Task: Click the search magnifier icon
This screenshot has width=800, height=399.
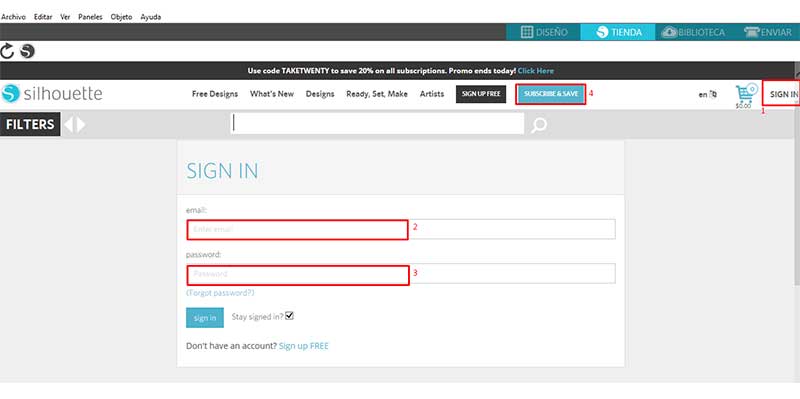Action: 539,125
